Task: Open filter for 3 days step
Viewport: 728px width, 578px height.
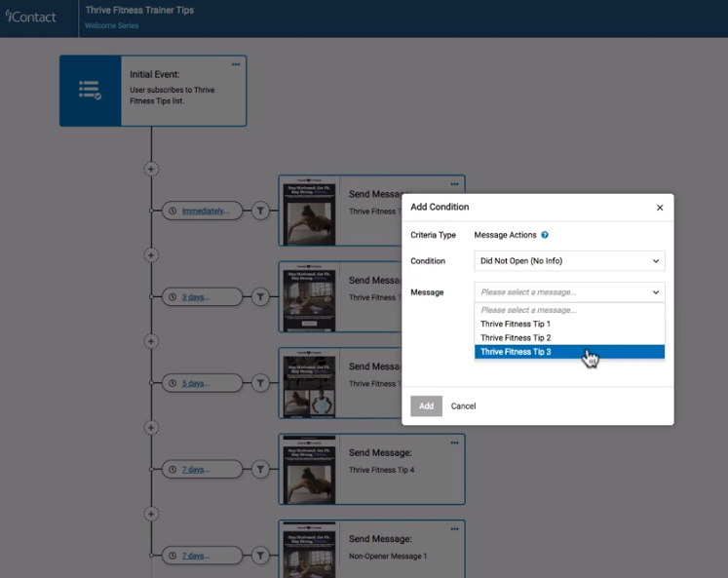Action: click(260, 296)
